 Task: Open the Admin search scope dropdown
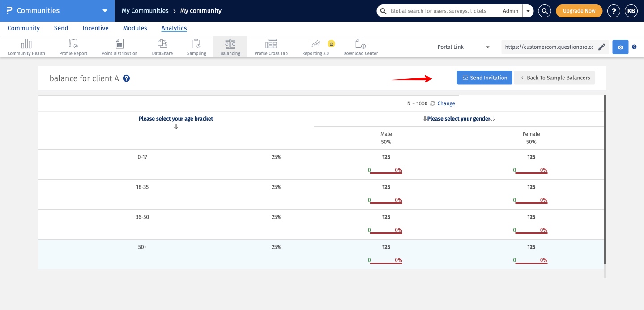pos(528,11)
